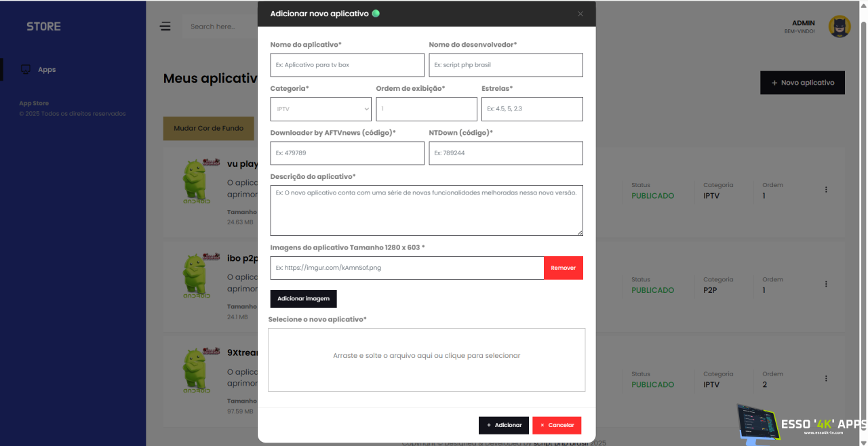This screenshot has width=868, height=446.
Task: Remove the image URL with Remover
Action: tap(563, 268)
